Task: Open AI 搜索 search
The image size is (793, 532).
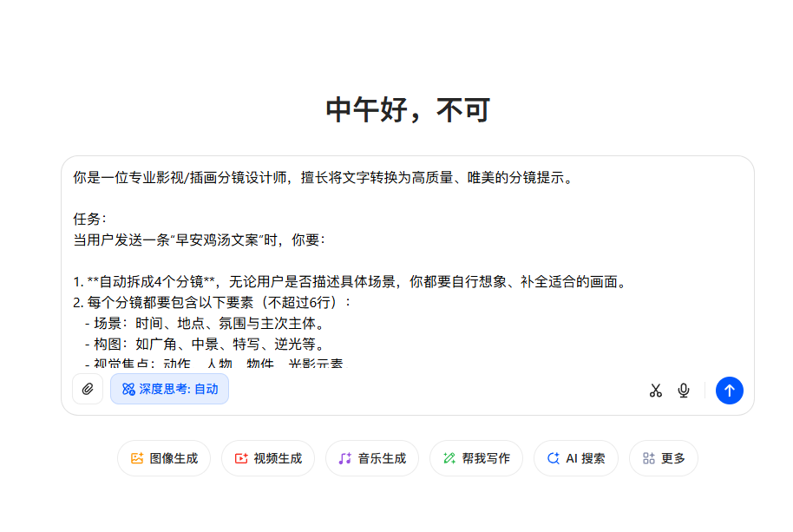Action: click(576, 458)
